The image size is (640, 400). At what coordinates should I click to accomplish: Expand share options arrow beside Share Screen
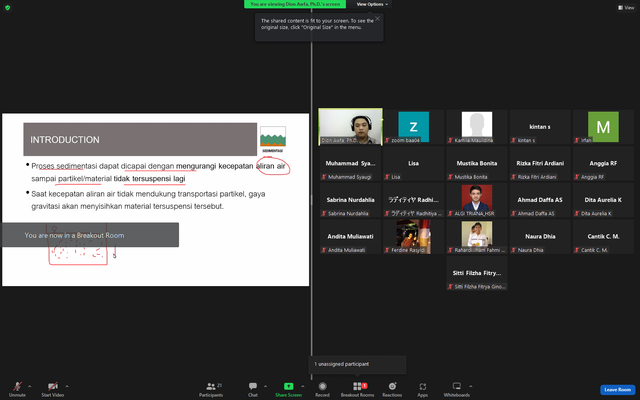[x=302, y=386]
